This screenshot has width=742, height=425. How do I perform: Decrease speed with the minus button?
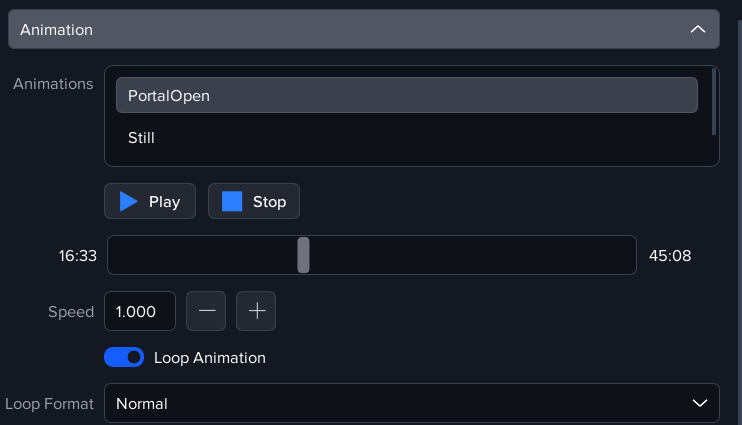coord(206,311)
